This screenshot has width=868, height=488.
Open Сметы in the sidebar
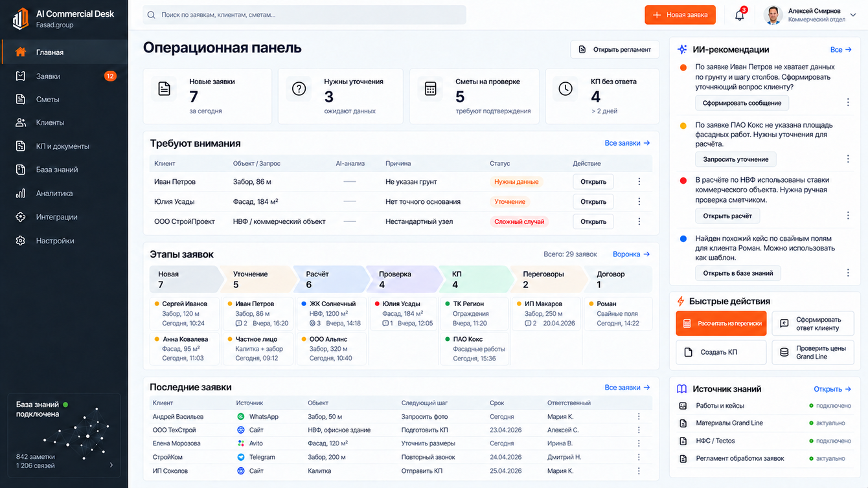(65, 100)
